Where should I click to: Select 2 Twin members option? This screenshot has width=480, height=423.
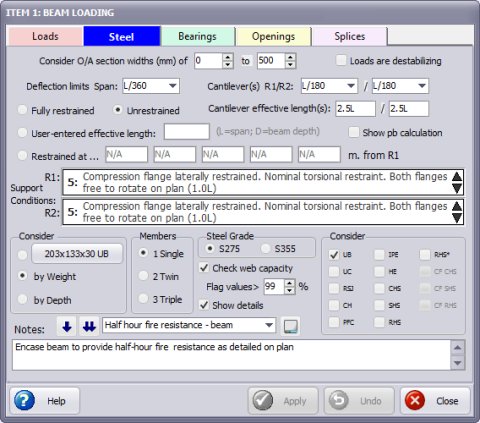(x=143, y=276)
